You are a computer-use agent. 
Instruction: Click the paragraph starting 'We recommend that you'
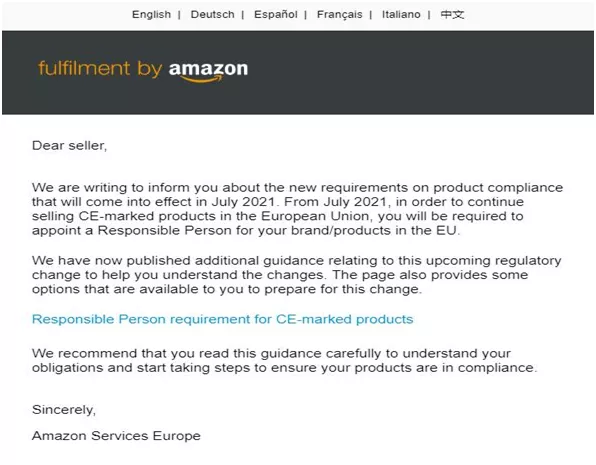(x=285, y=360)
